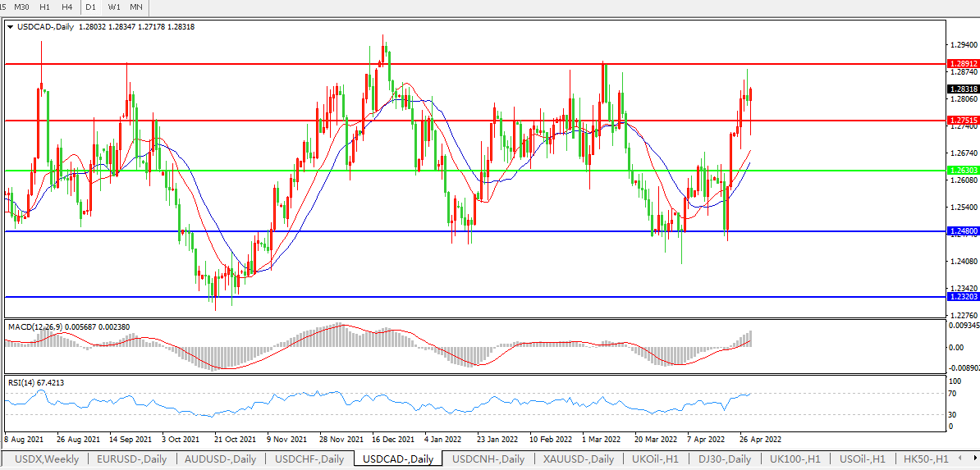Open the AUDUSD Daily chart tab
Screen dimensions: 980x470
point(221,459)
